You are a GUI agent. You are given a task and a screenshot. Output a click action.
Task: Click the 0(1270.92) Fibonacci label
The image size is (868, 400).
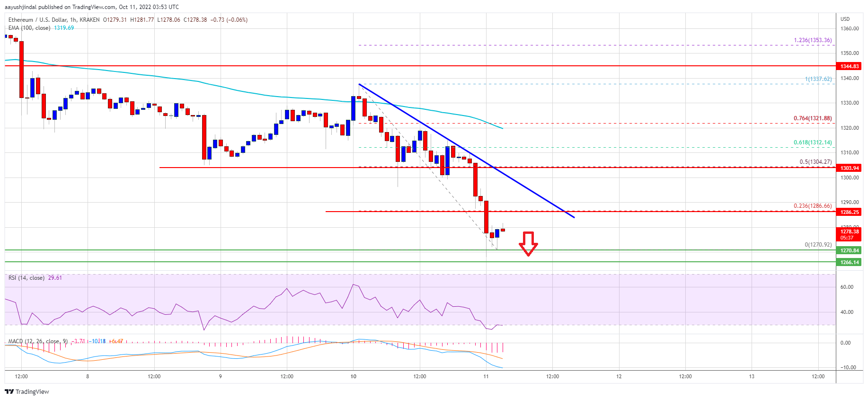pos(818,245)
